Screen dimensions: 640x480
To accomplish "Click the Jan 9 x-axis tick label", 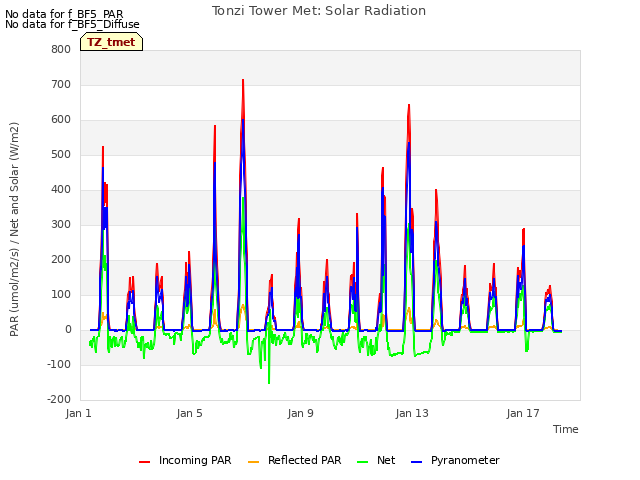I will [x=300, y=413].
